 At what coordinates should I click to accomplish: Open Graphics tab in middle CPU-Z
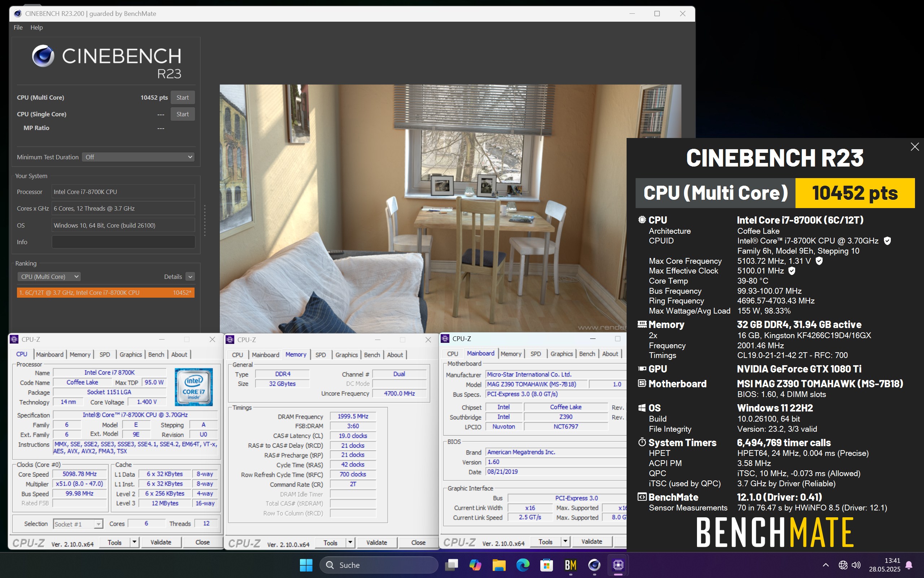click(346, 355)
